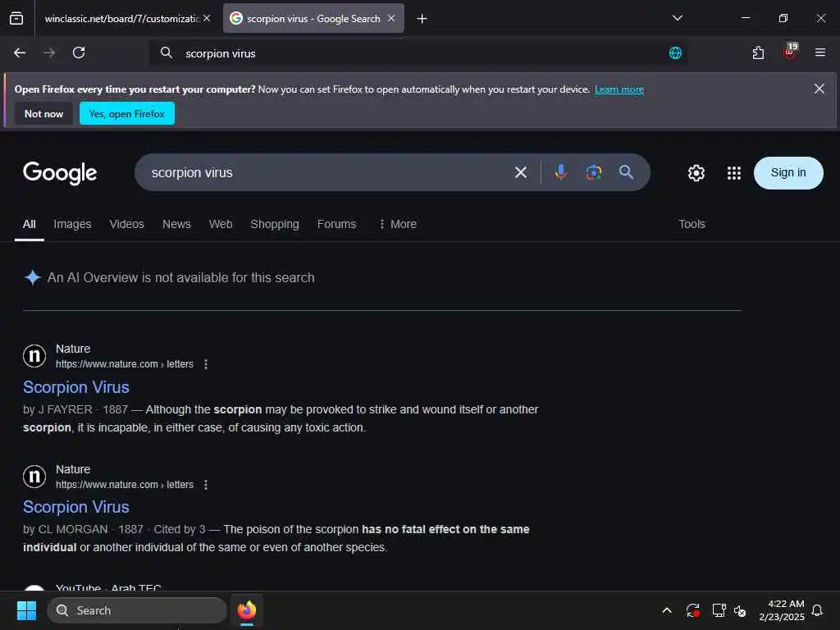Switch to Shopping results
Screen dimensions: 840x630
click(x=274, y=224)
